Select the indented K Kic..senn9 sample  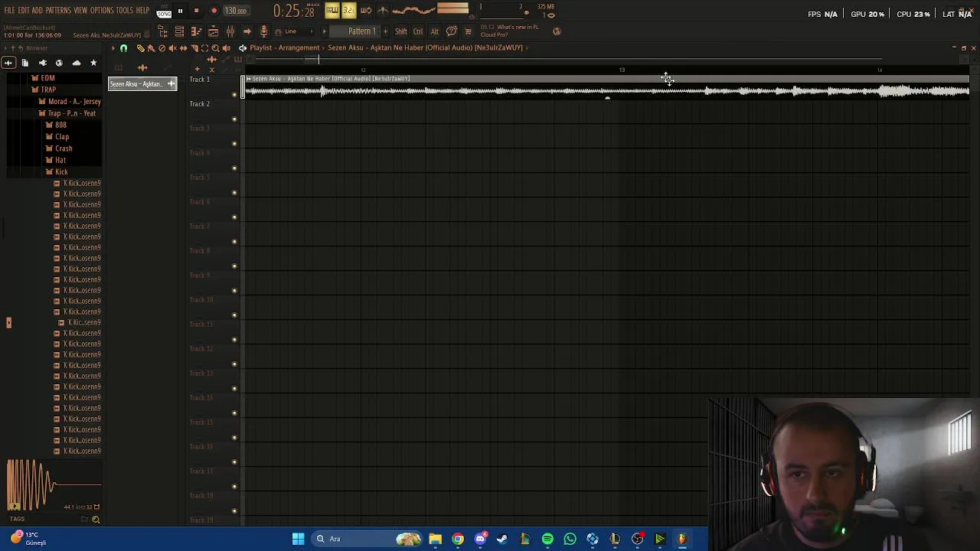80,323
